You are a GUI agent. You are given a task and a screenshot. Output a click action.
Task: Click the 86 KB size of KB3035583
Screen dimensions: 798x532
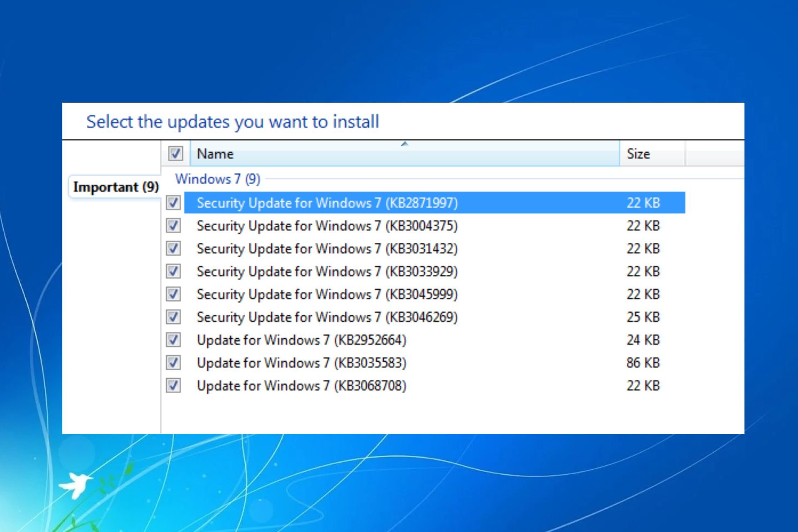point(643,363)
